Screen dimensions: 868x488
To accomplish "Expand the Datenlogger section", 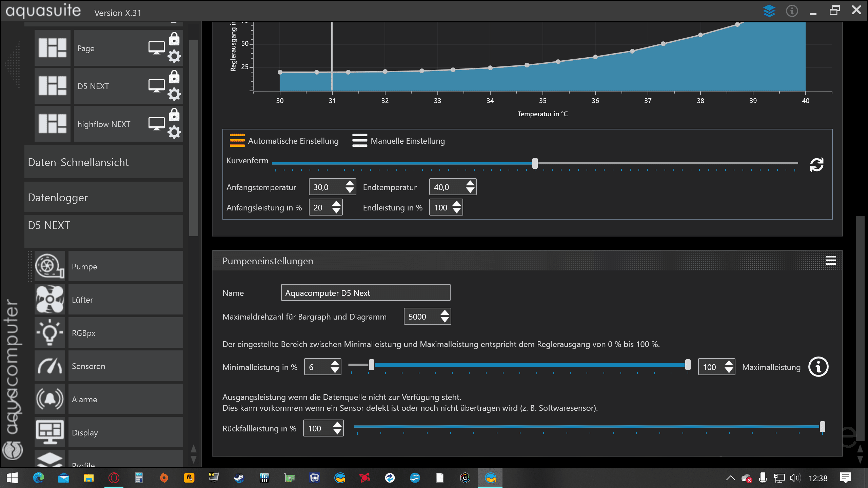I will pyautogui.click(x=104, y=197).
